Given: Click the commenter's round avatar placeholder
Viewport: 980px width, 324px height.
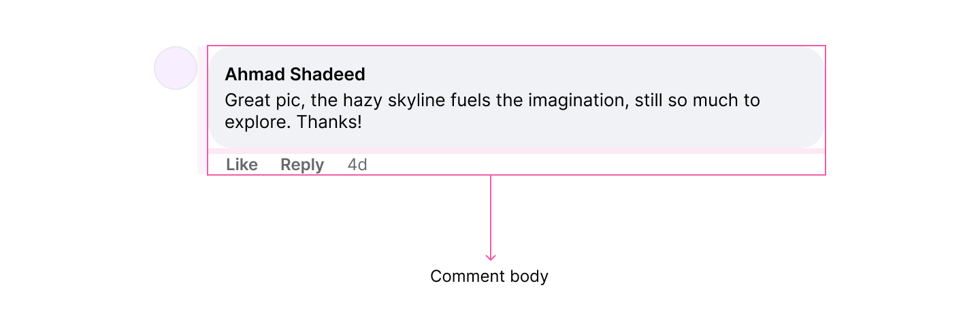Looking at the screenshot, I should click(x=176, y=68).
